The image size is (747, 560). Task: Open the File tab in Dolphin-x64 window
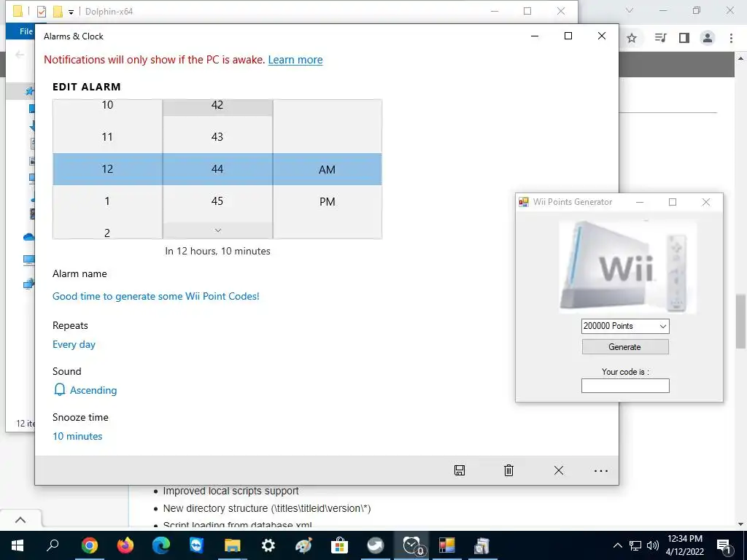coord(26,31)
